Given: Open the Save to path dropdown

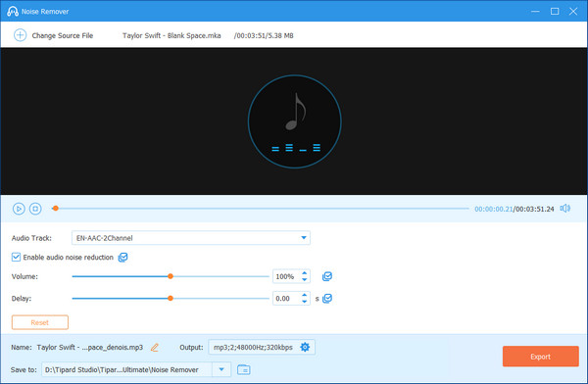Looking at the screenshot, I should coord(221,369).
